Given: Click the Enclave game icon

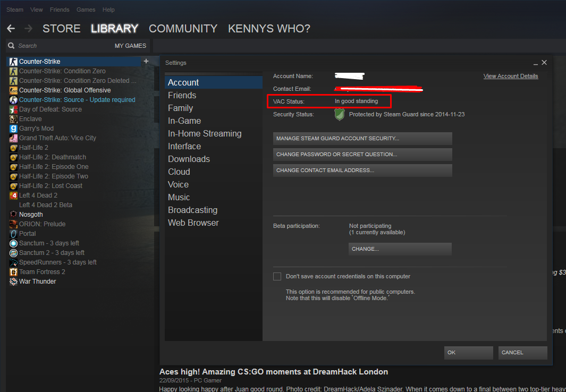Looking at the screenshot, I should (13, 119).
